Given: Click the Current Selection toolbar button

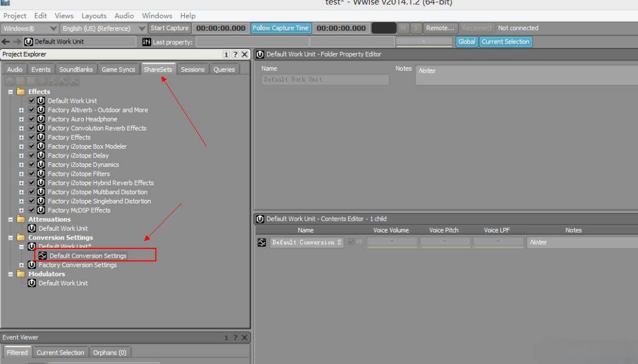Looking at the screenshot, I should (505, 42).
